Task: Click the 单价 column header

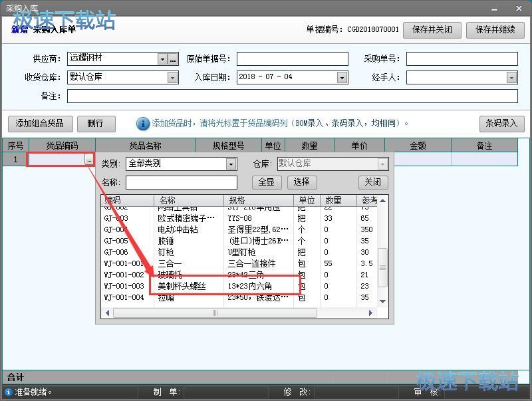Action: pos(360,146)
